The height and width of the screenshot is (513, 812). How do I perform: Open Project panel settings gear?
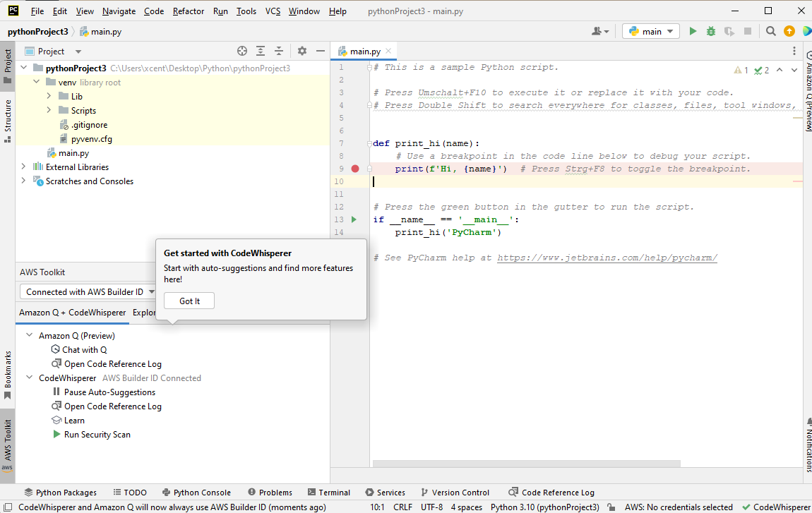[x=302, y=51]
